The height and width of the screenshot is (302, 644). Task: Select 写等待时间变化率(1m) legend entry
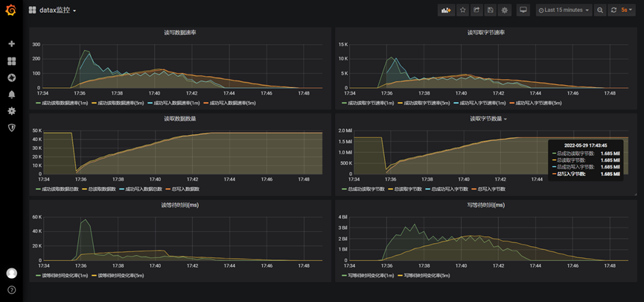click(x=371, y=276)
